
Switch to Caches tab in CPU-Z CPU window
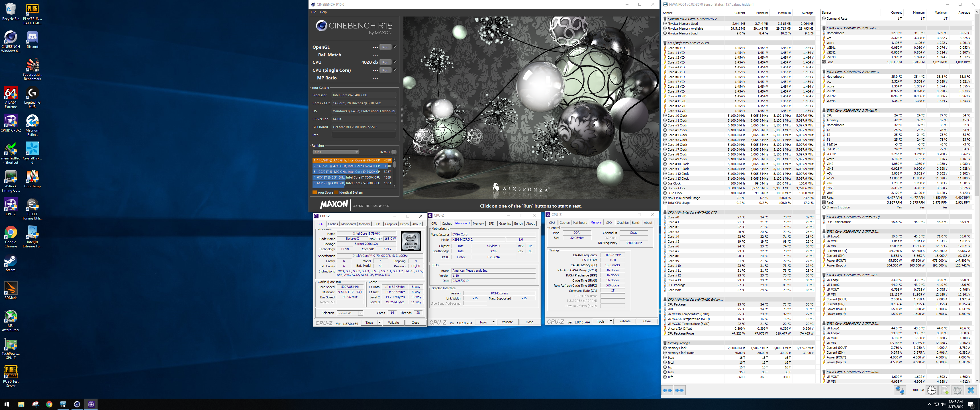coord(333,224)
